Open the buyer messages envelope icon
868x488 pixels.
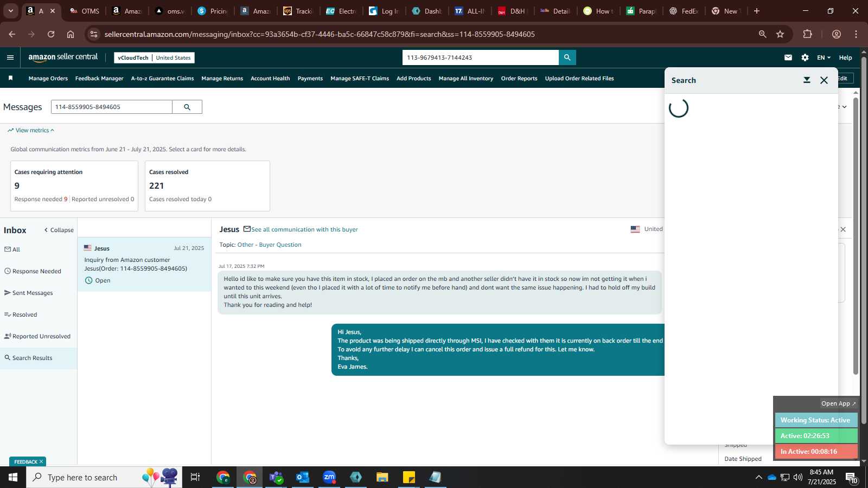788,57
